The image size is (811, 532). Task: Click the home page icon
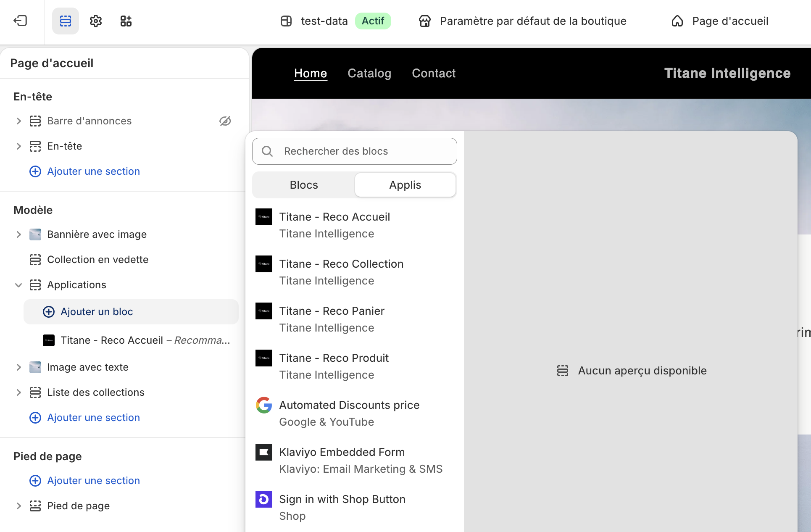click(x=677, y=21)
